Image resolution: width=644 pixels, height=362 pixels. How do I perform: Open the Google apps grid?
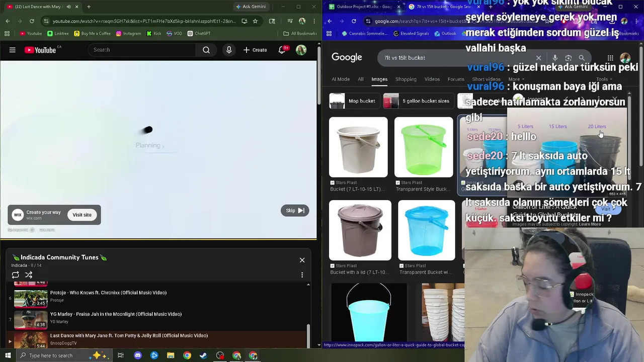610,58
